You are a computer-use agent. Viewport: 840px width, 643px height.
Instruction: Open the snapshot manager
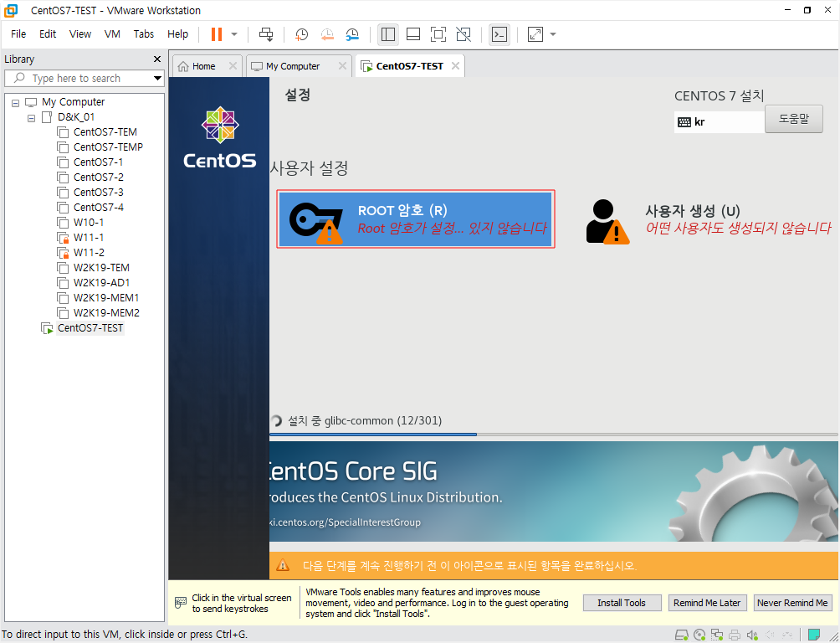click(x=352, y=34)
